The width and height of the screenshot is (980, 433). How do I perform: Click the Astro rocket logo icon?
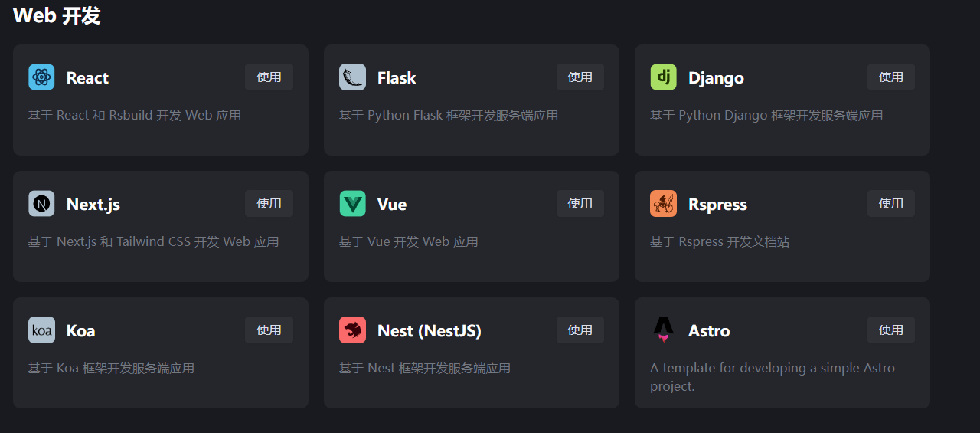(x=663, y=330)
